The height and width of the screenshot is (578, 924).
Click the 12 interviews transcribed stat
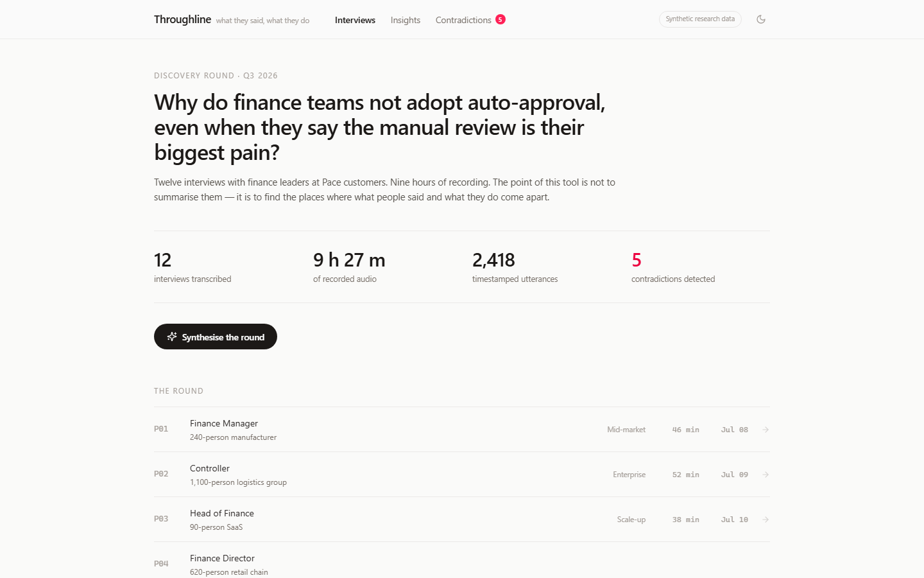point(193,267)
